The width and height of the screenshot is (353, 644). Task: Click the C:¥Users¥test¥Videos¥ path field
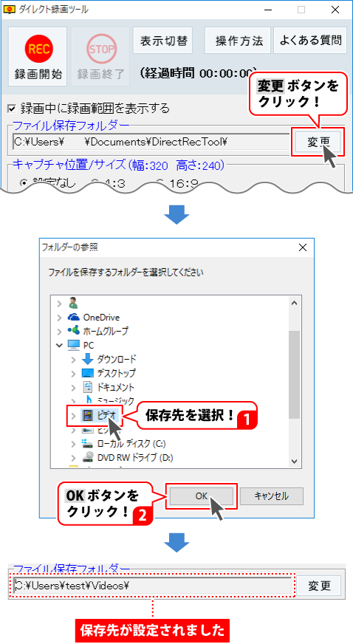tap(152, 585)
